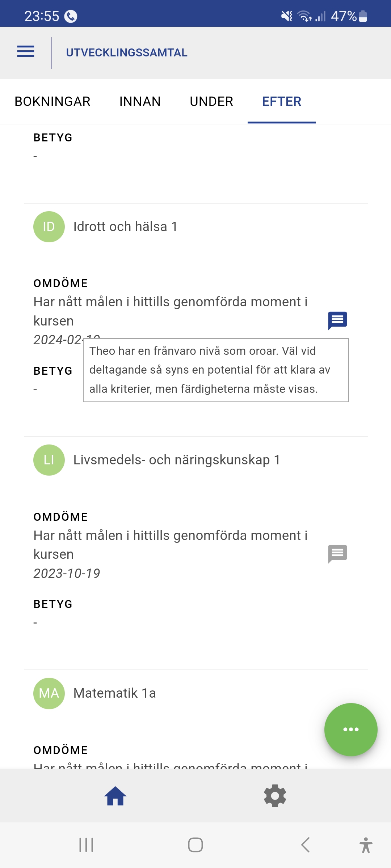Go to the home screen icon

[115, 796]
